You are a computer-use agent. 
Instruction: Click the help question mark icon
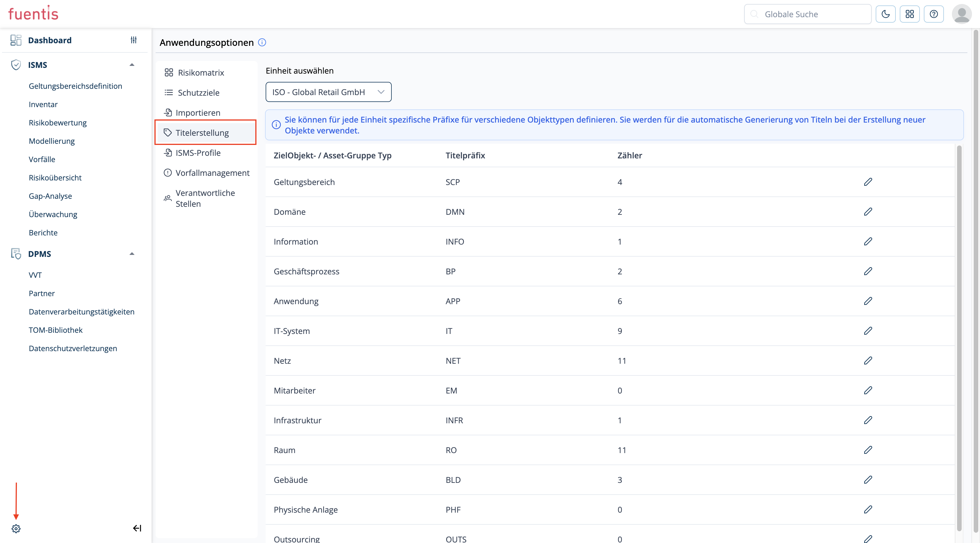click(x=934, y=14)
